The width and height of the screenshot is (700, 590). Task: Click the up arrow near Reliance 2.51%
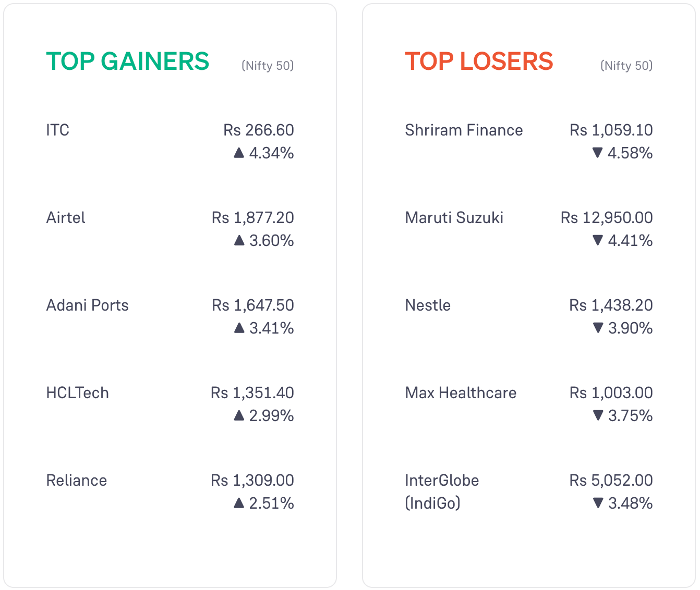click(239, 503)
